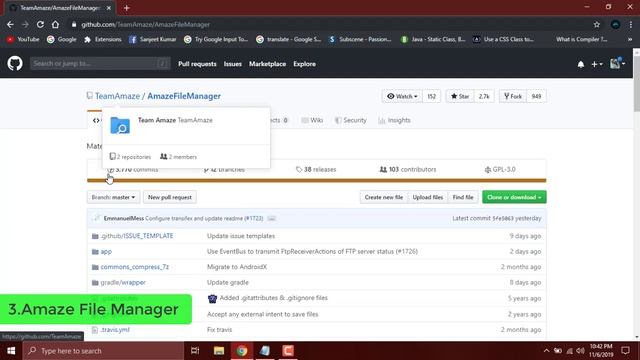Image resolution: width=640 pixels, height=360 pixels.
Task: Open 'Migrate to AndroidX' commit message
Action: tap(237, 267)
